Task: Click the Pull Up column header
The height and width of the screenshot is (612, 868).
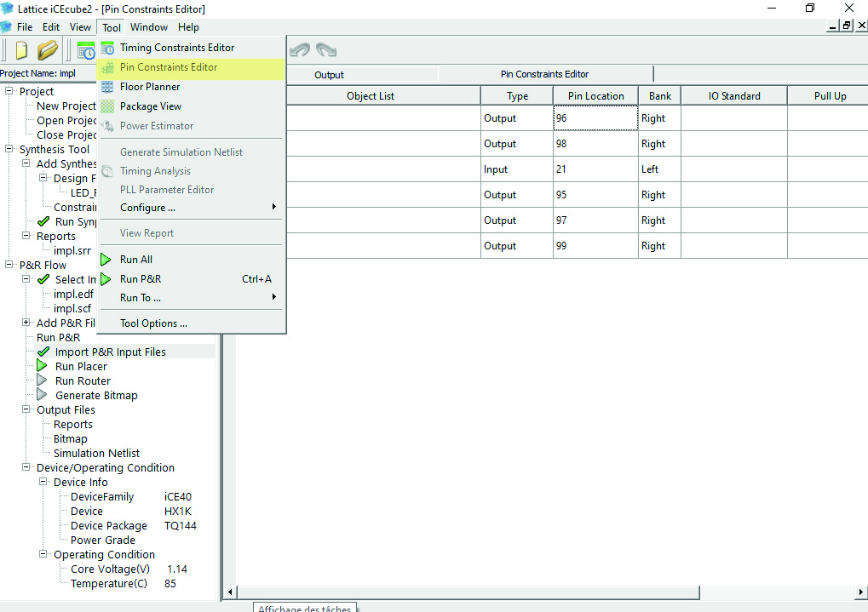Action: 828,95
